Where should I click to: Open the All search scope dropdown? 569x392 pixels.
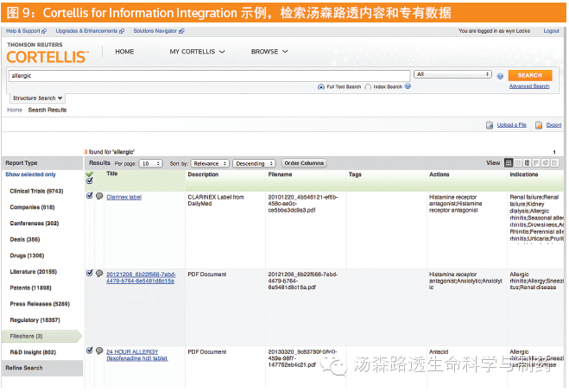(453, 74)
